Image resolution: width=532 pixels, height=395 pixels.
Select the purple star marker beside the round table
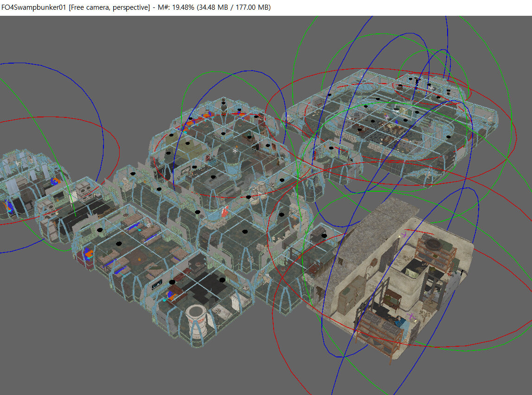404,235
